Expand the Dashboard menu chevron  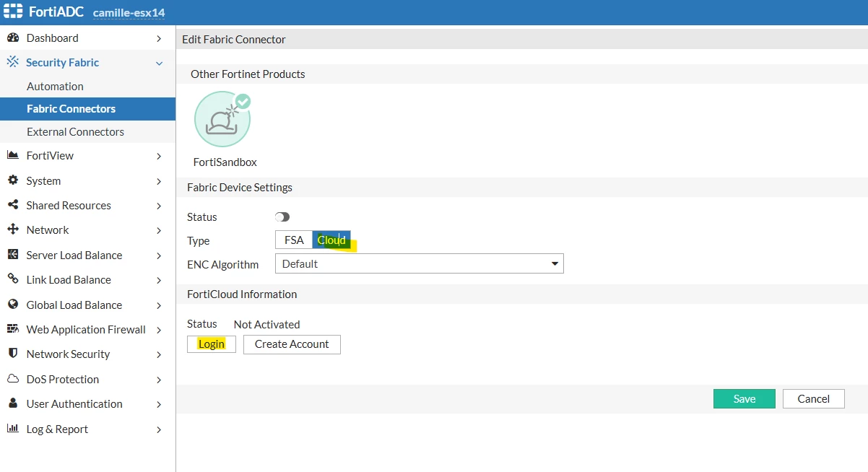coord(159,38)
